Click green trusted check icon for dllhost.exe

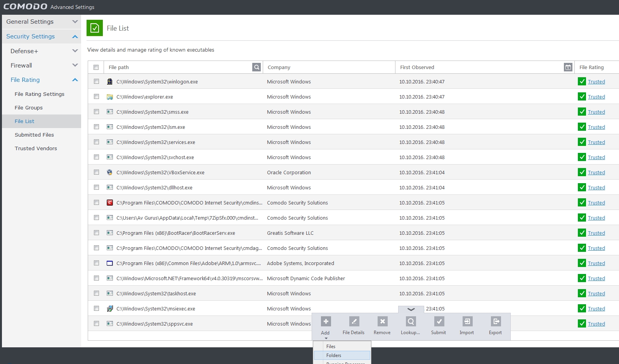tap(582, 187)
